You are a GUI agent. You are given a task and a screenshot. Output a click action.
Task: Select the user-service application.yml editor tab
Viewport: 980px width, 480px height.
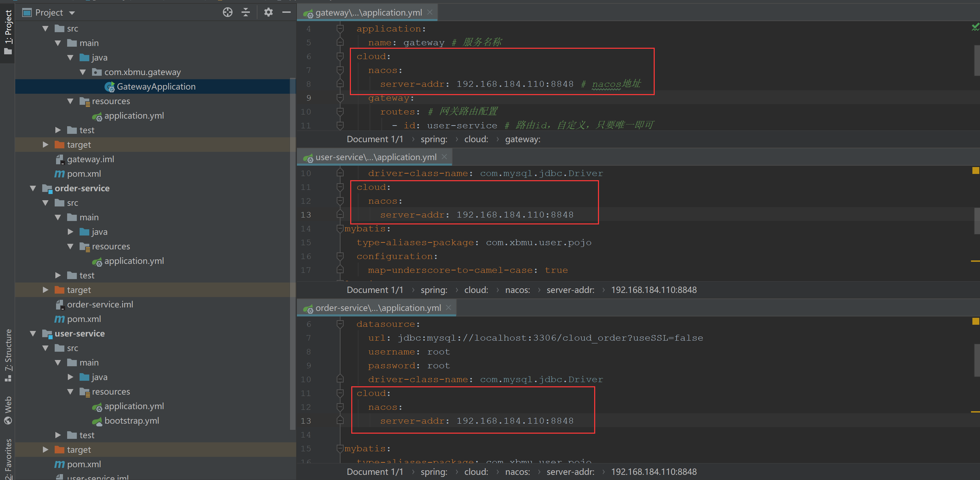[x=375, y=157]
